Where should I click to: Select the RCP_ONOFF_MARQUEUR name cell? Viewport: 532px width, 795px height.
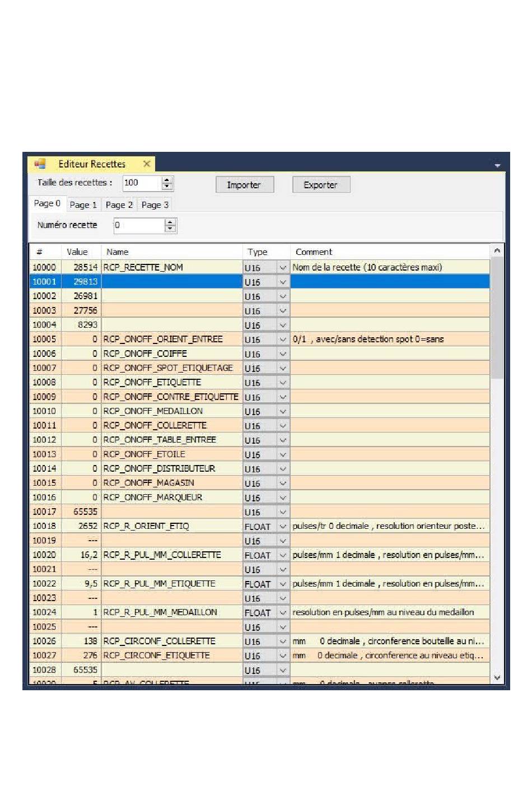pyautogui.click(x=171, y=498)
